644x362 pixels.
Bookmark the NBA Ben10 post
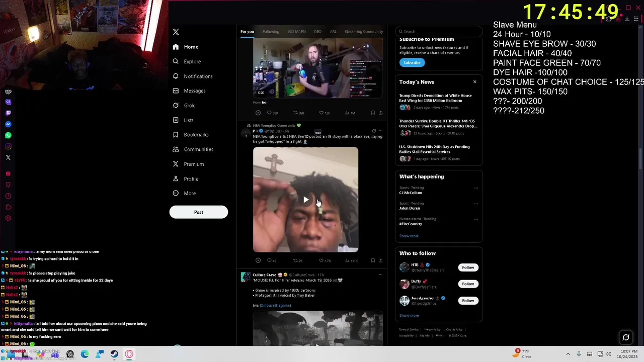(x=373, y=260)
